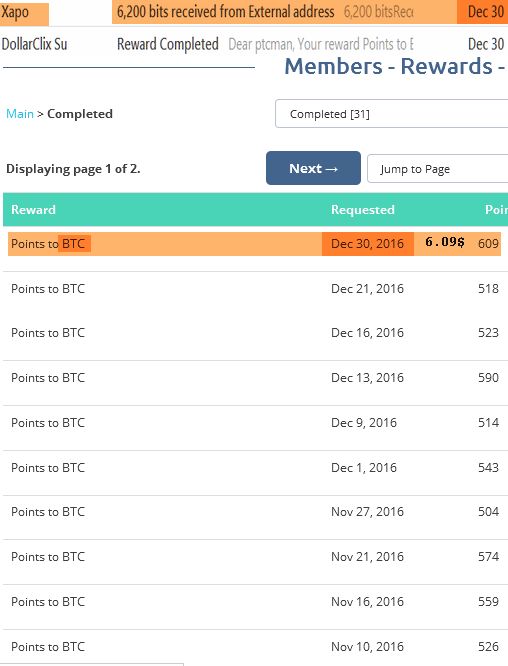Sort by the Requested column header
Screen dimensions: 508x666
tap(363, 209)
